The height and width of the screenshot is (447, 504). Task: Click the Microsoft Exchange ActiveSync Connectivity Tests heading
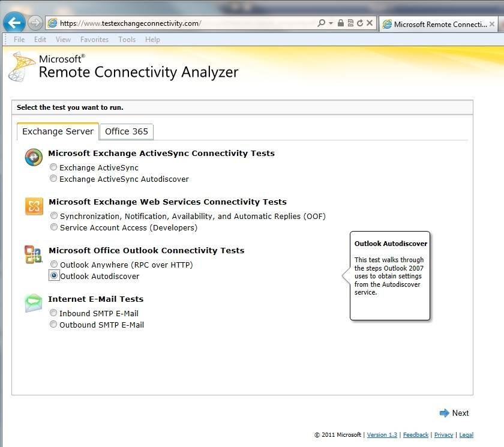[161, 153]
